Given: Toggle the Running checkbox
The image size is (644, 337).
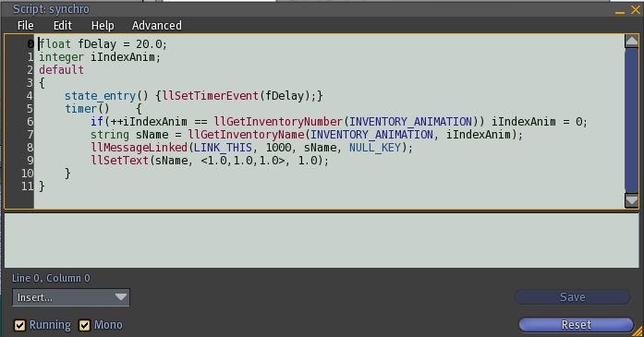Looking at the screenshot, I should coord(19,326).
